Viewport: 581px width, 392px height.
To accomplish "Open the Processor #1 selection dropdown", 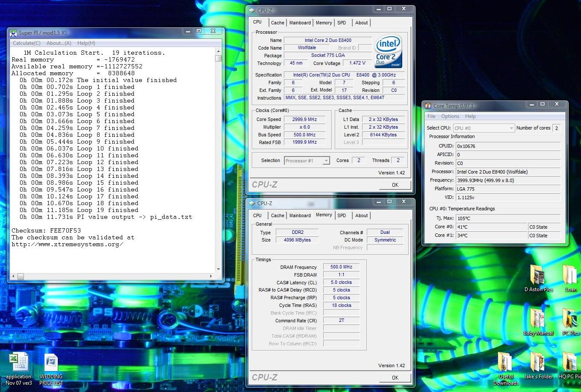I will (307, 161).
